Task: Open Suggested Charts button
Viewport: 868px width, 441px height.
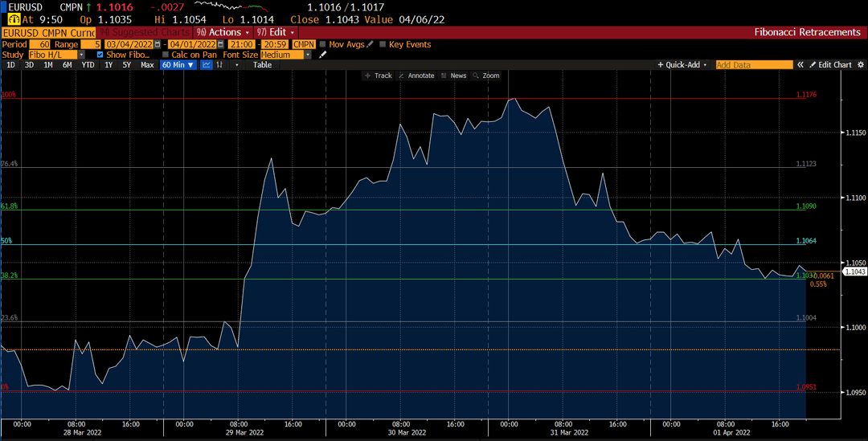Action: point(144,32)
